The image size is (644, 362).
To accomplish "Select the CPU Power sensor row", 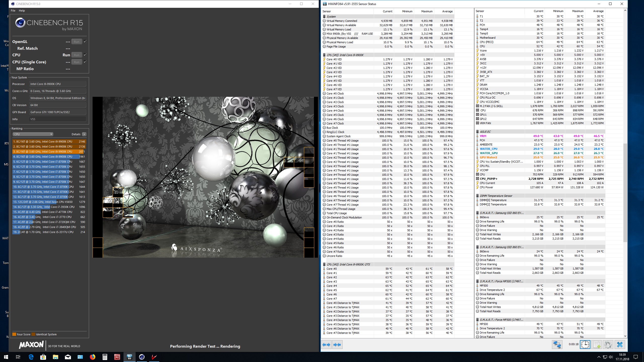I will click(x=540, y=187).
